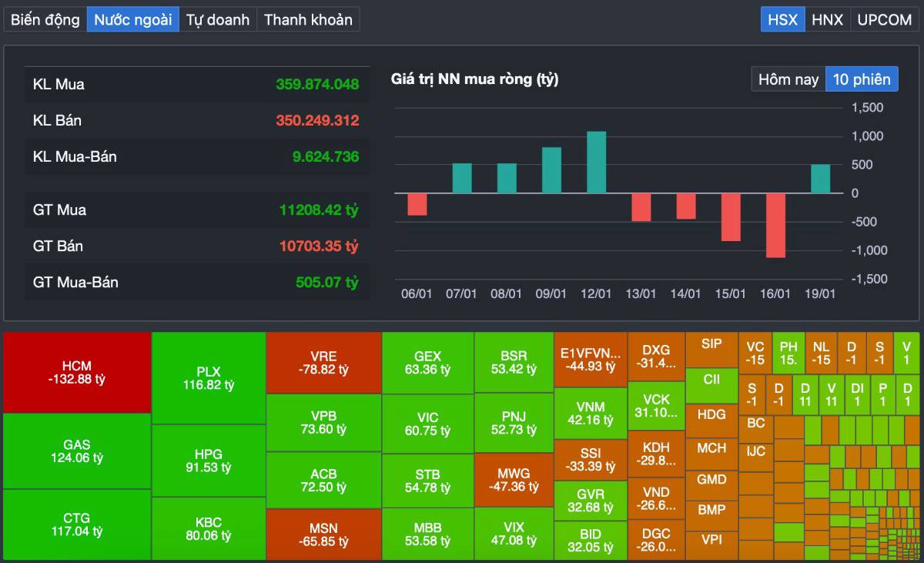Image resolution: width=924 pixels, height=563 pixels.
Task: Switch exchange to HNX
Action: coord(828,20)
